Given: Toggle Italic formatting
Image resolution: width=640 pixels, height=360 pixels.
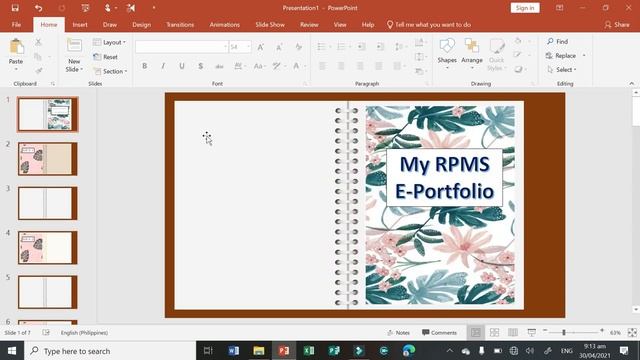Looking at the screenshot, I should click(163, 66).
